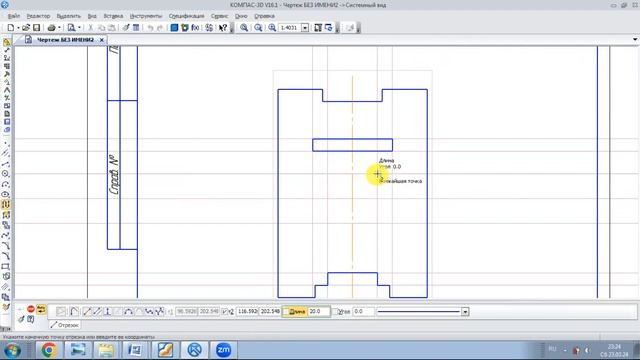Screen dimensions: 640x360
Task: Close the Чертеж БЕЗ ИМЕНИ2 tab
Action: (102, 40)
